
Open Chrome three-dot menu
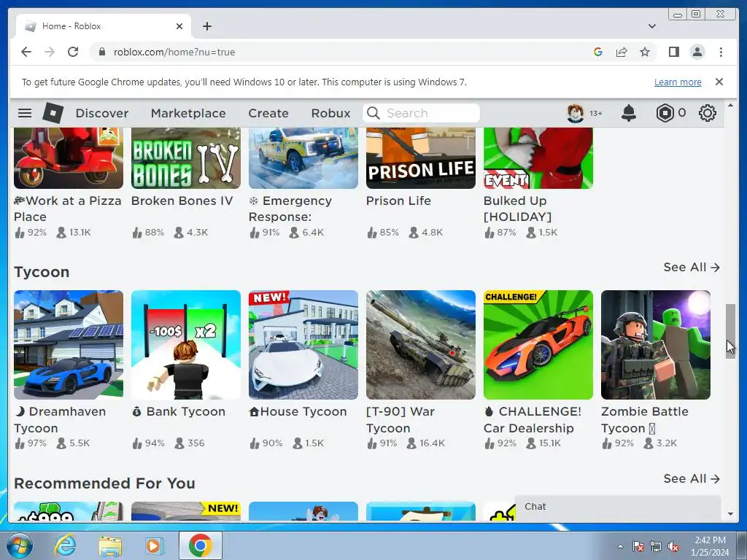[x=721, y=52]
